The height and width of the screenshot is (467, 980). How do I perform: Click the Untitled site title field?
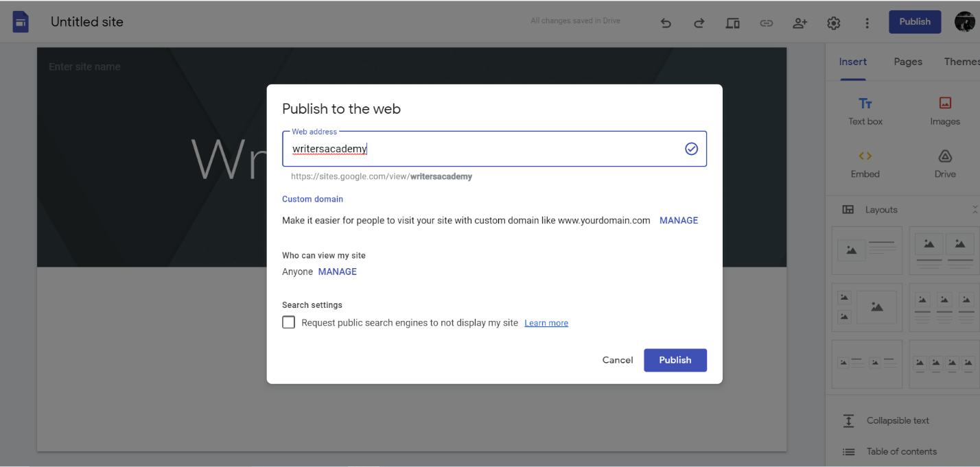point(87,22)
